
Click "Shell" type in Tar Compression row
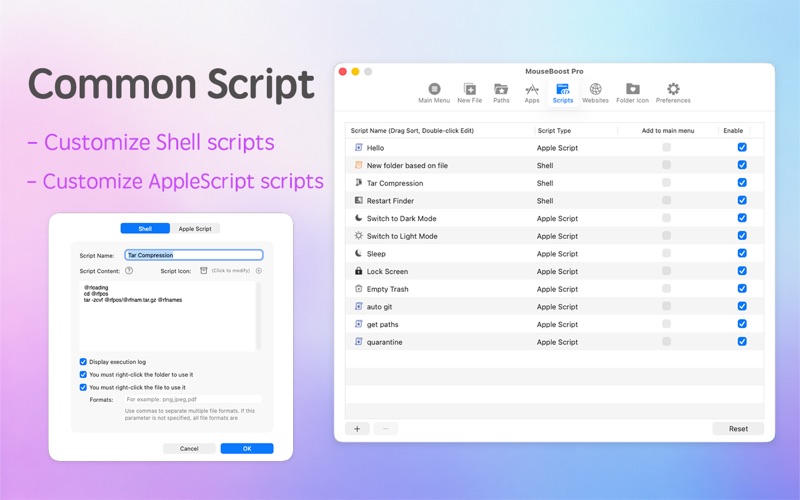click(545, 183)
